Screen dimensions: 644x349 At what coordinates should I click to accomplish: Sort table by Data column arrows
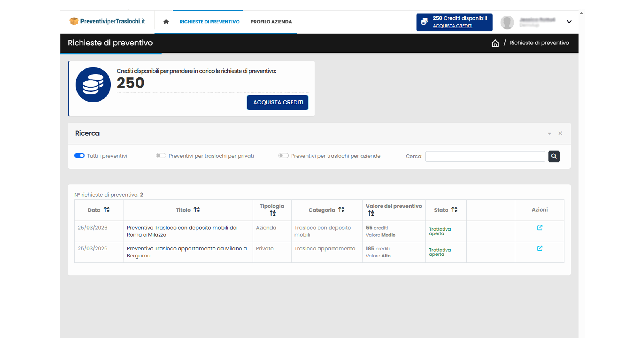107,210
